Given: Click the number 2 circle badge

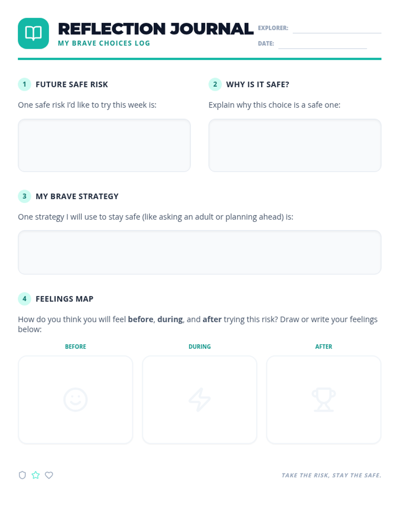Looking at the screenshot, I should pyautogui.click(x=215, y=84).
